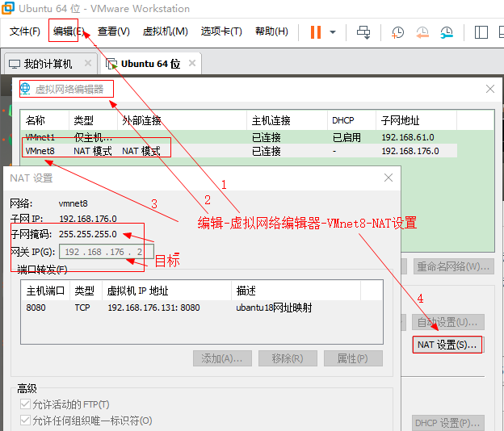This screenshot has width=504, height=431.
Task: Close the 虚拟网络编辑器 dialog
Action: [x=489, y=89]
